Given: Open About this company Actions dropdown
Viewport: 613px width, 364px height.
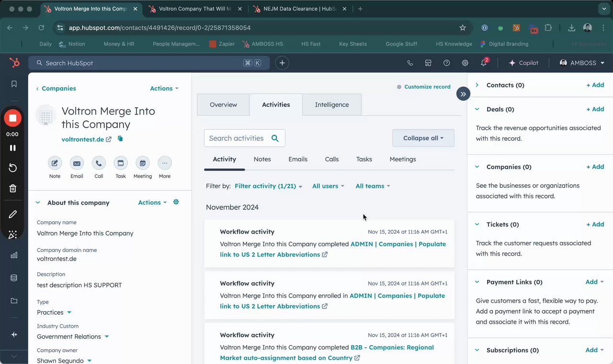Looking at the screenshot, I should 152,203.
